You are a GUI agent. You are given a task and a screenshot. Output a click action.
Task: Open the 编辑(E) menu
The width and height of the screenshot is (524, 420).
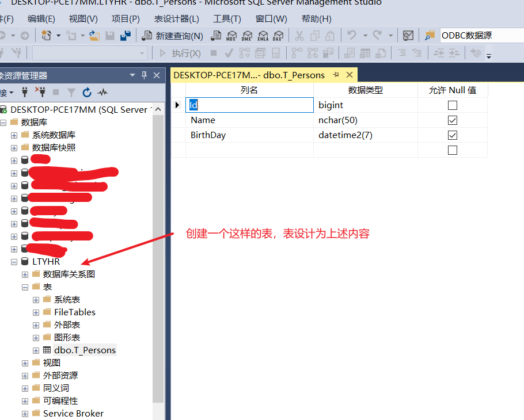coord(41,18)
